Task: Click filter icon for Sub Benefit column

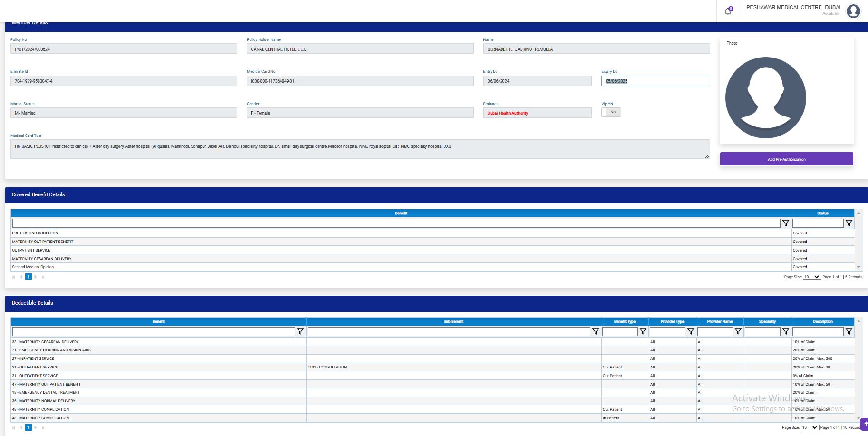Action: coord(595,331)
